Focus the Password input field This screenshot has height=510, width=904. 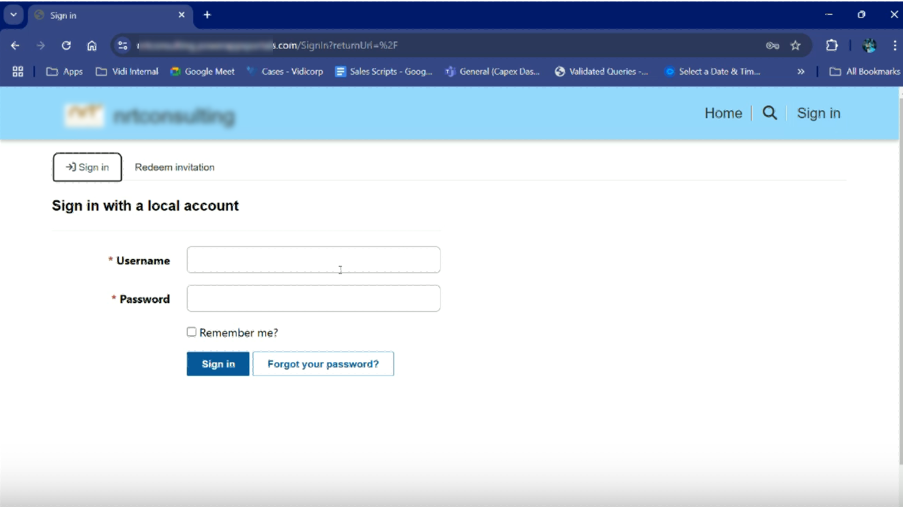coord(313,298)
